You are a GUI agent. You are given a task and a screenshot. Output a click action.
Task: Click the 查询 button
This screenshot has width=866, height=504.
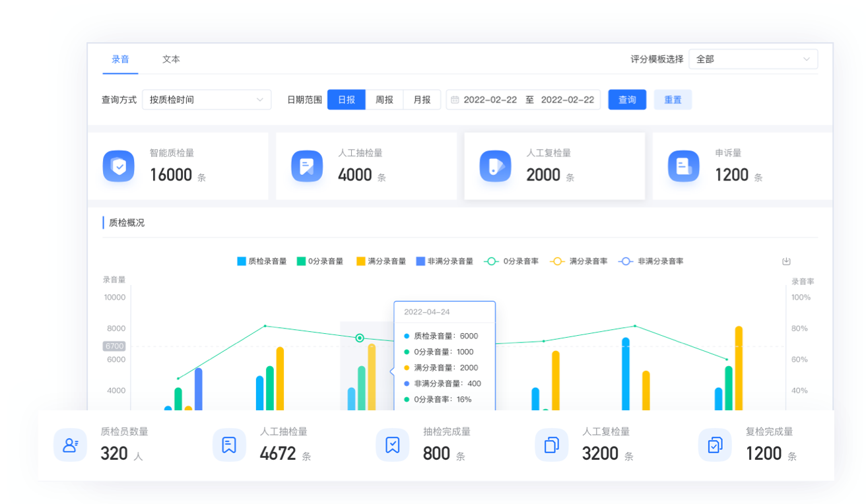click(627, 100)
